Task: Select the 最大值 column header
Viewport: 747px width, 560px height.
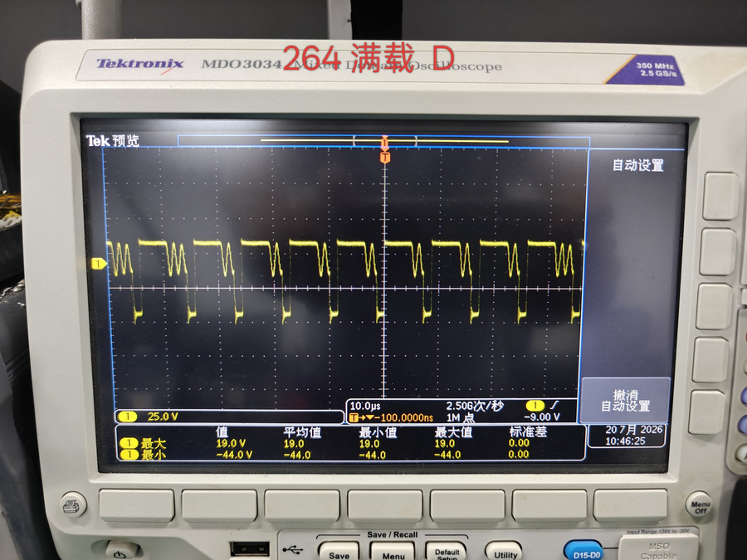Action: click(453, 432)
